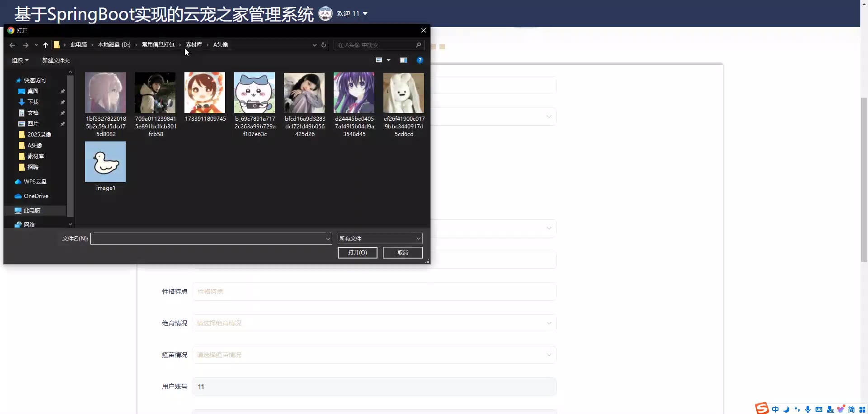Show the preview pane

coord(404,60)
